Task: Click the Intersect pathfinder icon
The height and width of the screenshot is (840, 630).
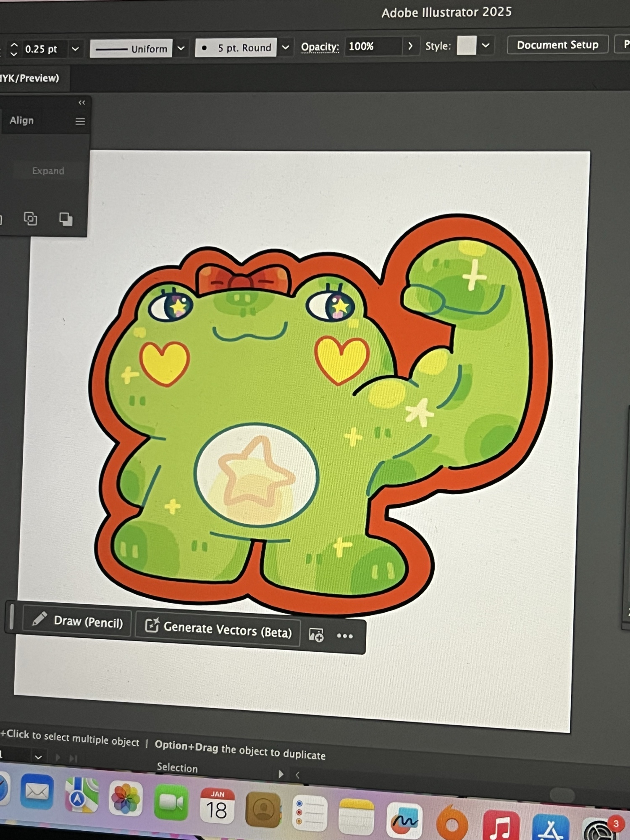Action: (30, 219)
